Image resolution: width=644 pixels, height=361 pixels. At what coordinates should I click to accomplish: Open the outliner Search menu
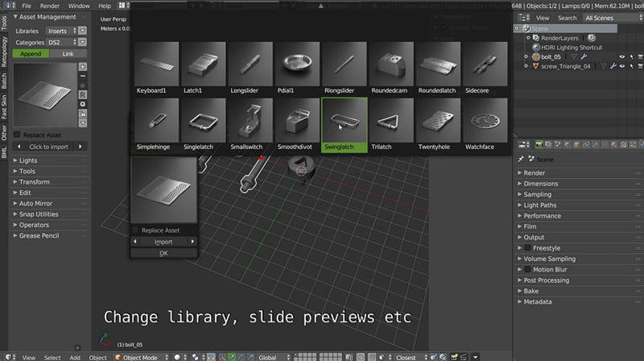point(567,18)
